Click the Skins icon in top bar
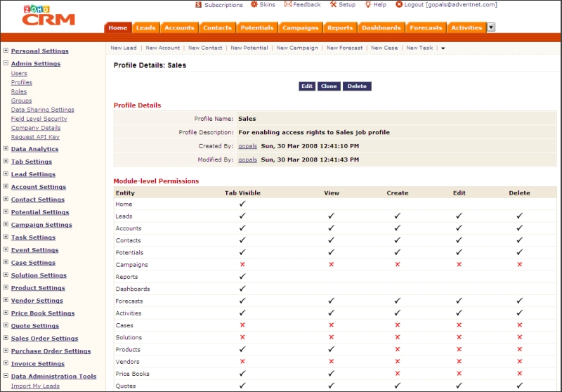Screen dimensions: 562x392 point(254,5)
